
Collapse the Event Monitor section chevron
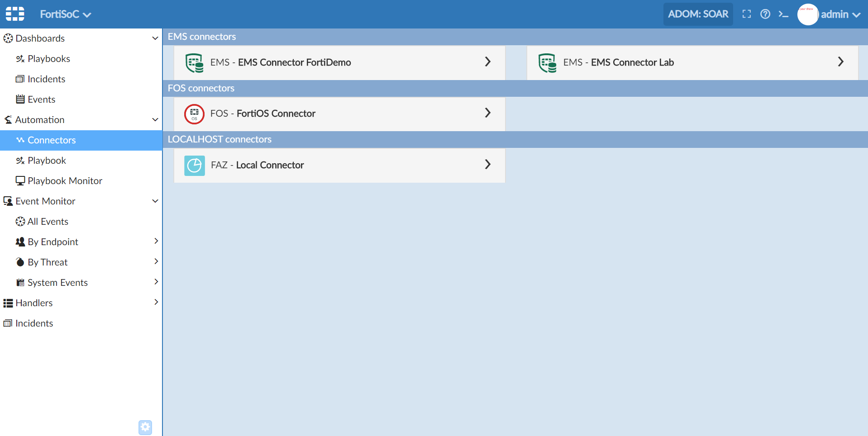coord(155,201)
